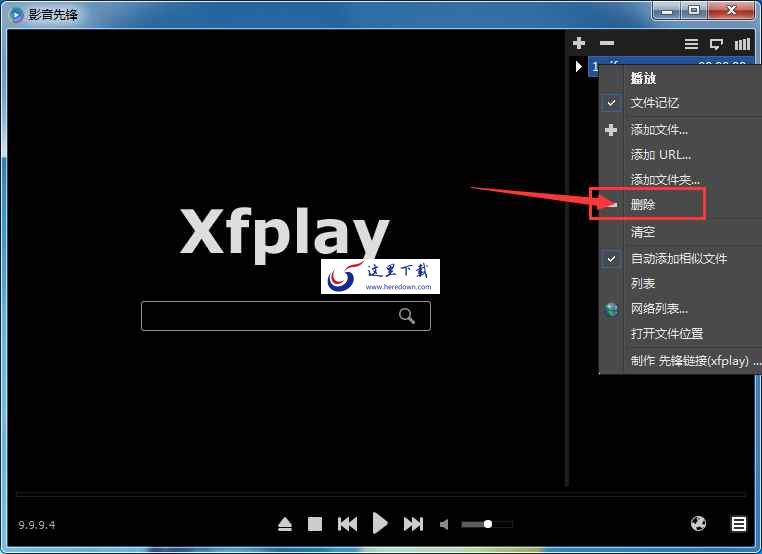Skip to previous track
The width and height of the screenshot is (762, 554).
[347, 524]
